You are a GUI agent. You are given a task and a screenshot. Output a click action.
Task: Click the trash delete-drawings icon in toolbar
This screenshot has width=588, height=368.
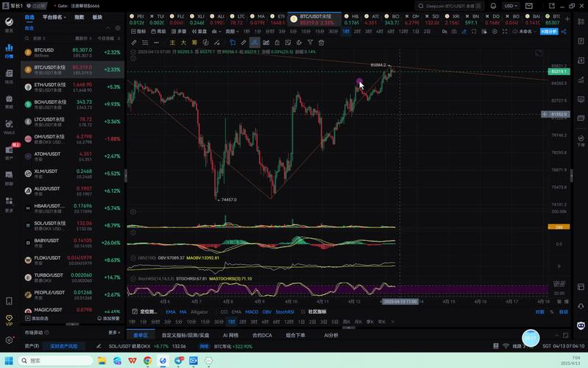321,43
